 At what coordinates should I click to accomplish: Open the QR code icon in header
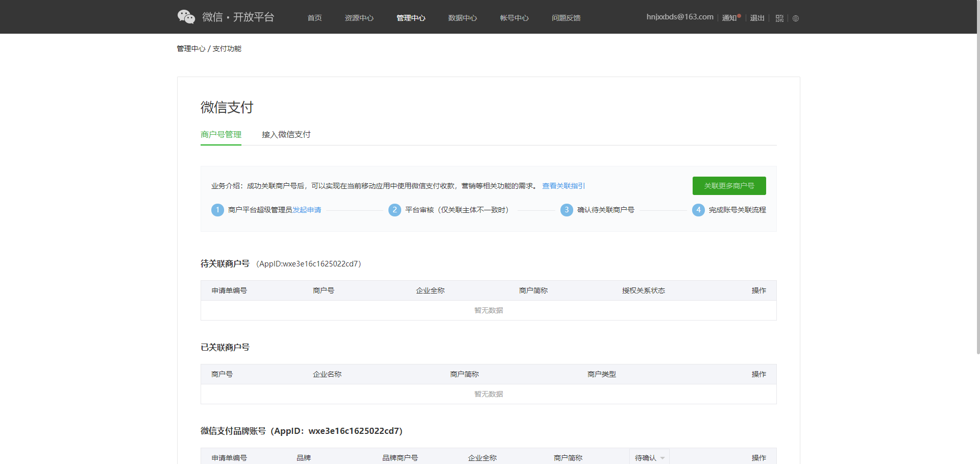click(779, 18)
